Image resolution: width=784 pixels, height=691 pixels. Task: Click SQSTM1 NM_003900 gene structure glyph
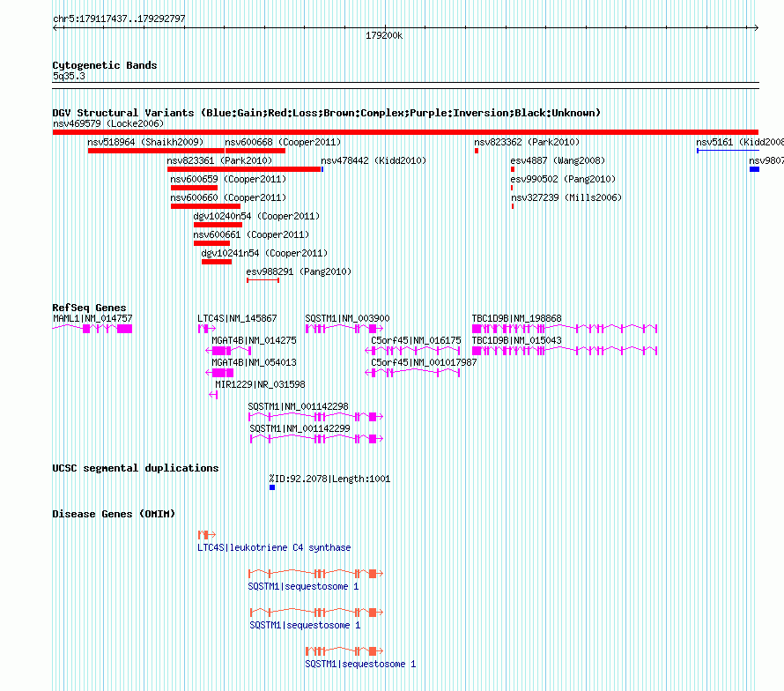point(344,329)
